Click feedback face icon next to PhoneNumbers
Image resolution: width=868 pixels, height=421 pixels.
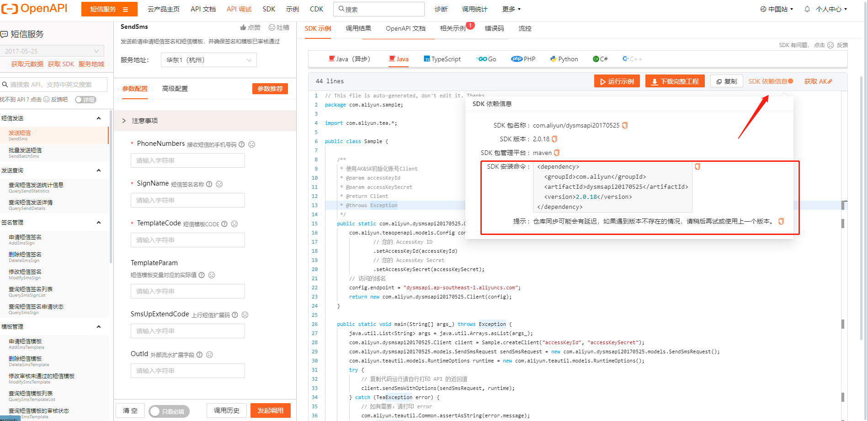pyautogui.click(x=251, y=144)
